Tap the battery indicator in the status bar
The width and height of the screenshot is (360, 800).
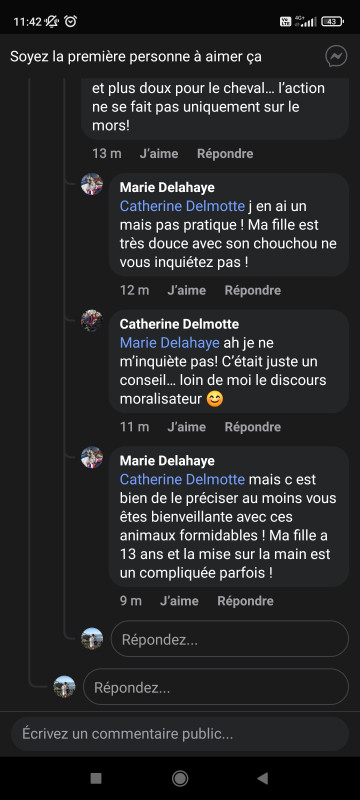[332, 21]
